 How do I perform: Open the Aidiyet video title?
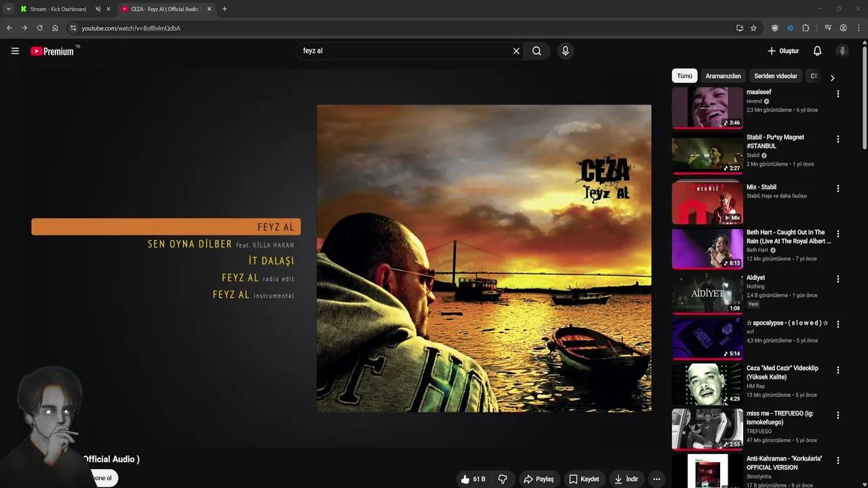click(x=755, y=277)
